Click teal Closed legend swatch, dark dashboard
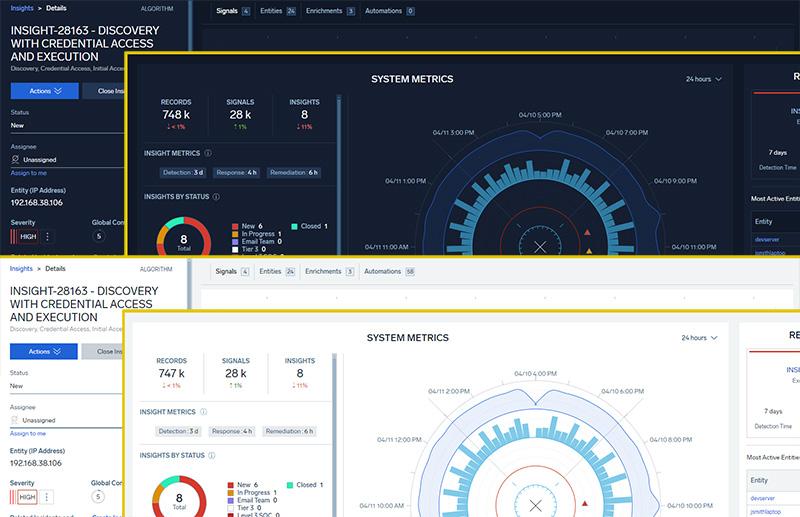Screen dimensions: 800x517 (294, 226)
